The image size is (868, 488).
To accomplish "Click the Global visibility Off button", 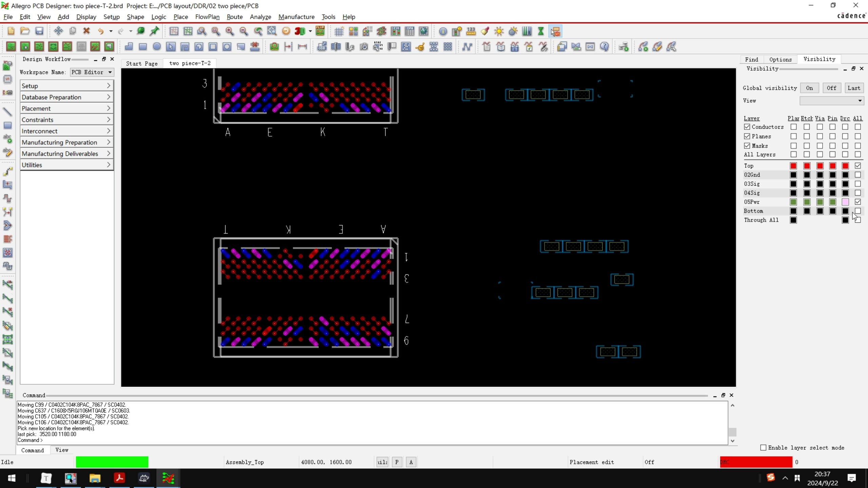I will point(831,88).
